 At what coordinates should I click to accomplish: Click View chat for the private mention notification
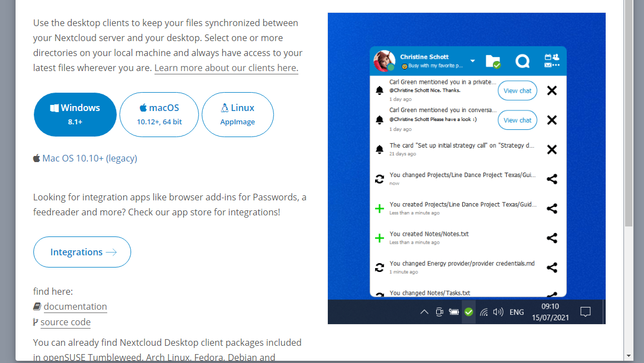click(x=517, y=90)
